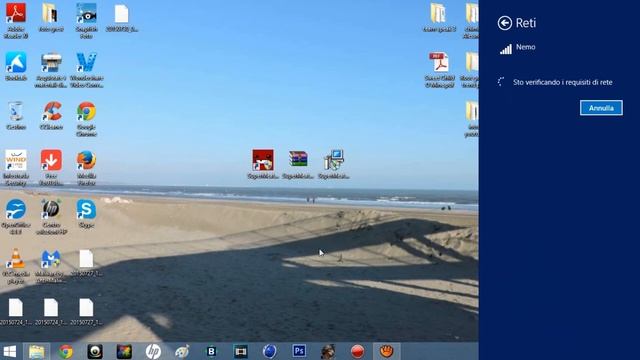640x360 pixels.
Task: Open Adobe Reader desktop shortcut
Action: 16,20
